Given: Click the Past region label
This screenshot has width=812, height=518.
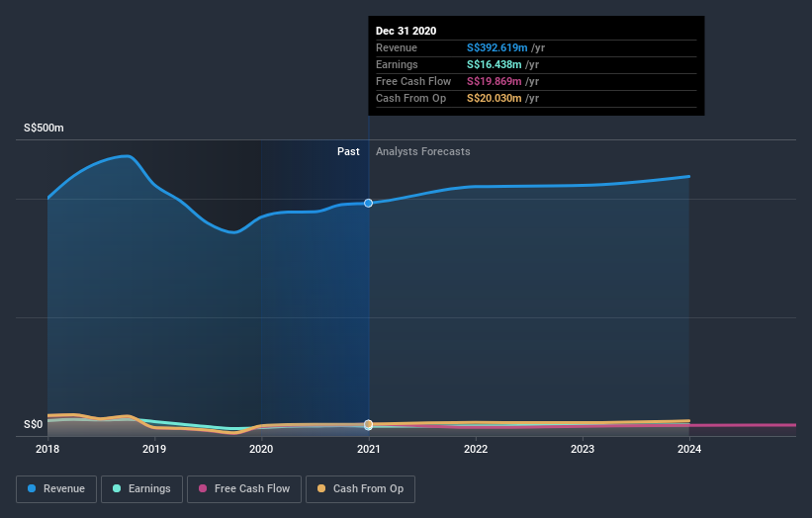Looking at the screenshot, I should point(348,151).
